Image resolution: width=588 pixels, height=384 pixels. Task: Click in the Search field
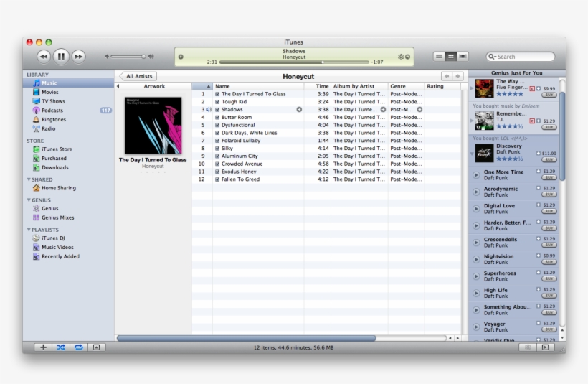click(521, 57)
